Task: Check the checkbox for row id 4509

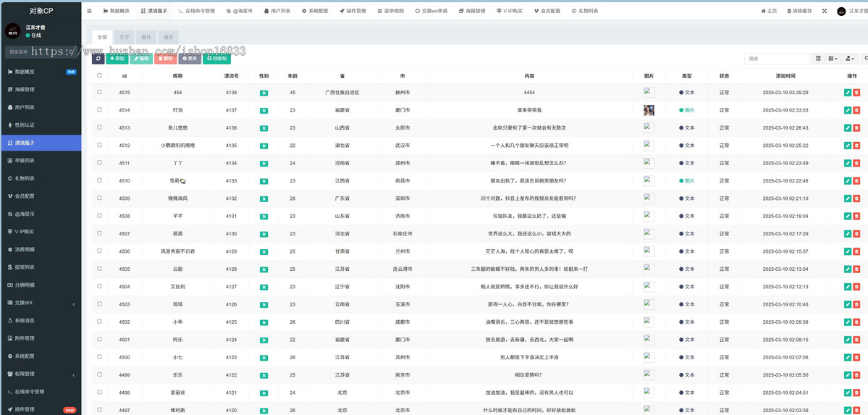Action: 100,198
